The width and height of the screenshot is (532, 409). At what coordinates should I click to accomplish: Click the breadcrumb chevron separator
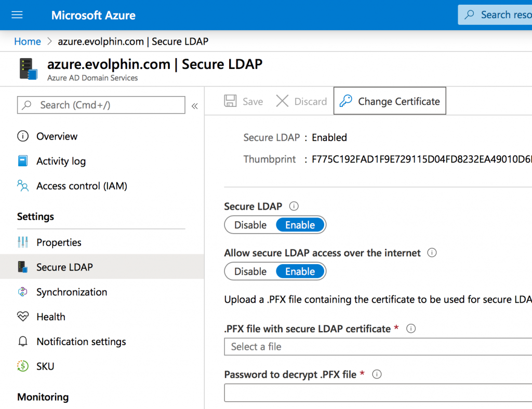pyautogui.click(x=49, y=42)
